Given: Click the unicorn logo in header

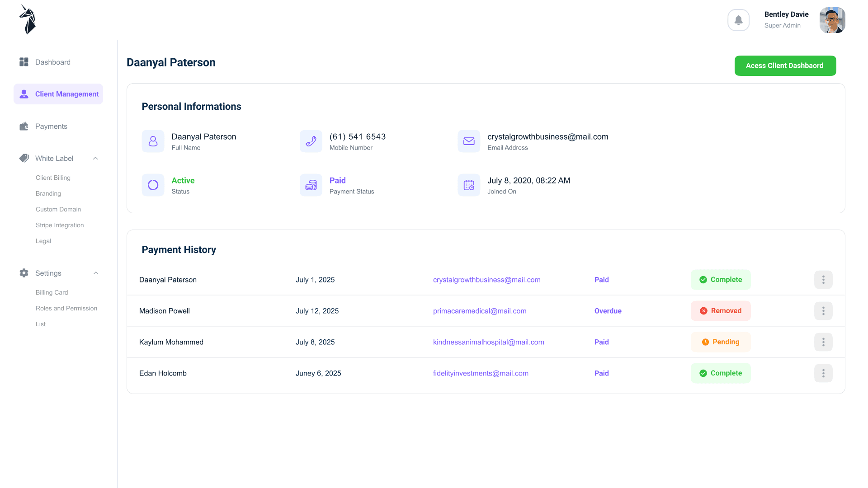Looking at the screenshot, I should pos(28,20).
